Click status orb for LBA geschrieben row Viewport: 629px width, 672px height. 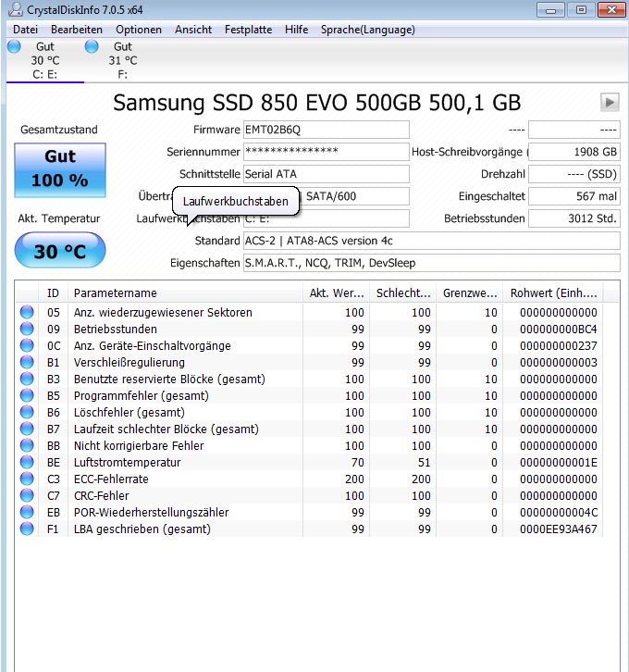(27, 529)
